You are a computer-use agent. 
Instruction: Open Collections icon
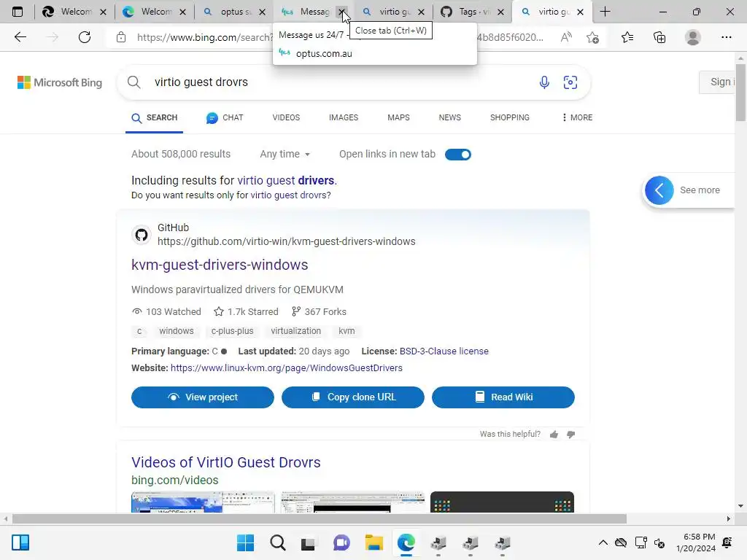pos(659,37)
